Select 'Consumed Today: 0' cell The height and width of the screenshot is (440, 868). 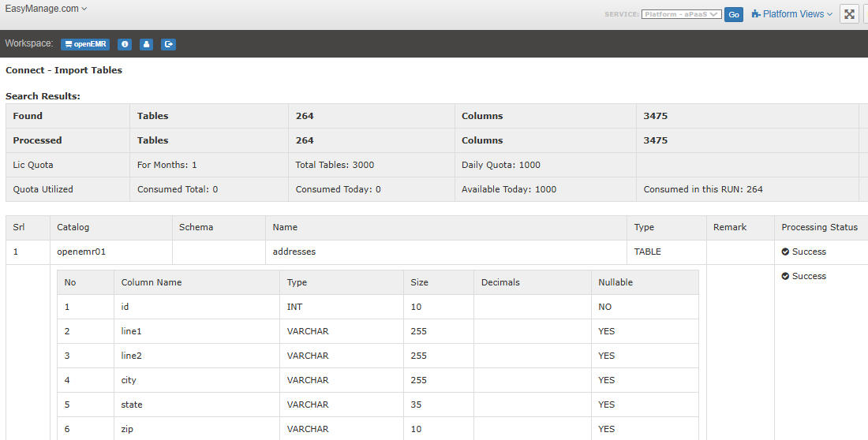372,189
